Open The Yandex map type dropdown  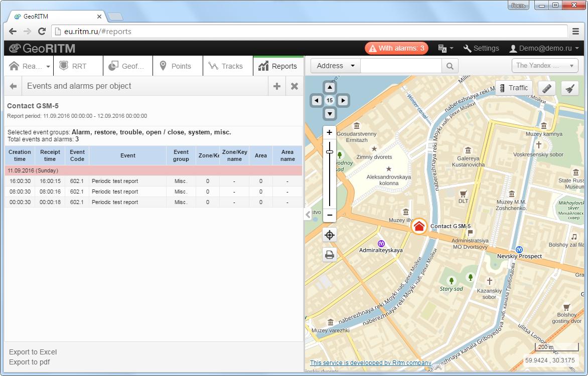coord(544,66)
